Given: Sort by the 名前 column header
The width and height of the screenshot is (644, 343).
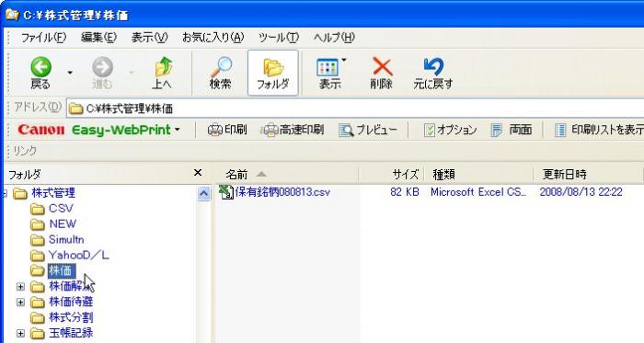Looking at the screenshot, I should coord(286,175).
